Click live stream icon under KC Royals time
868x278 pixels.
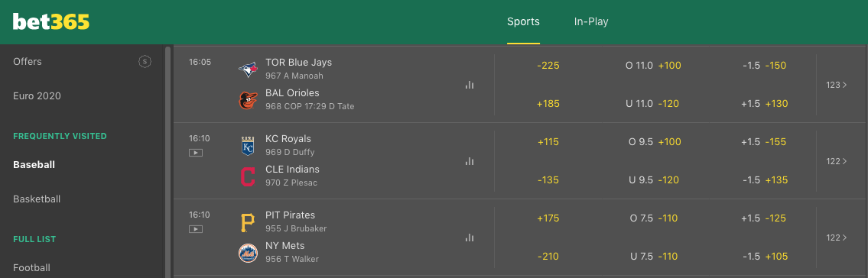tap(196, 153)
